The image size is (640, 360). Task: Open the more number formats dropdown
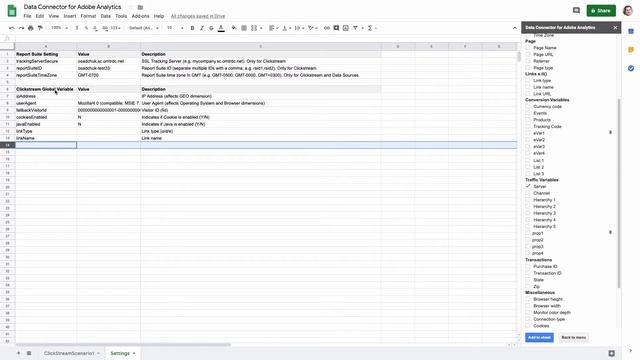(116, 28)
